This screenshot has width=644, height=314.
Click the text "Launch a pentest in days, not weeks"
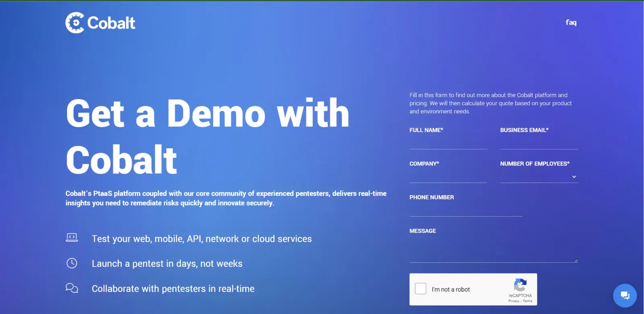(167, 264)
